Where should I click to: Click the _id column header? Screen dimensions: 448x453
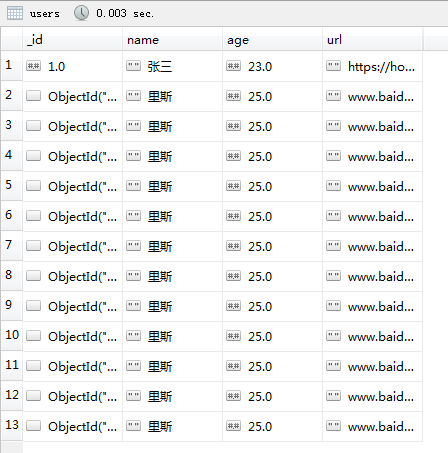tap(72, 40)
